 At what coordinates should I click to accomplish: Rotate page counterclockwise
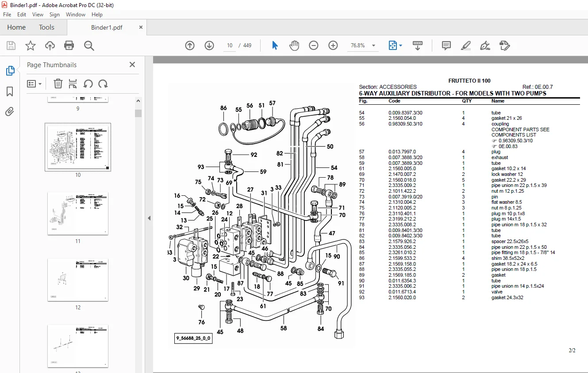click(x=88, y=84)
